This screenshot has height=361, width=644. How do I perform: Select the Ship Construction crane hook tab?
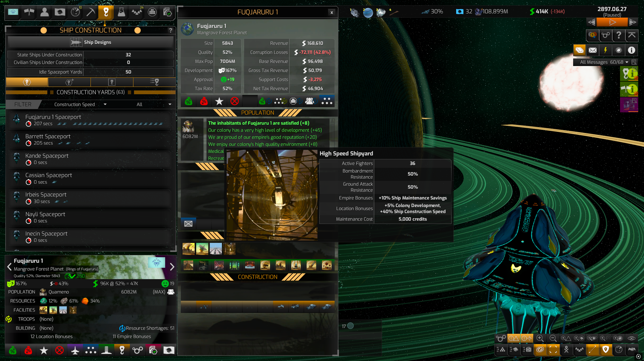pos(106,12)
